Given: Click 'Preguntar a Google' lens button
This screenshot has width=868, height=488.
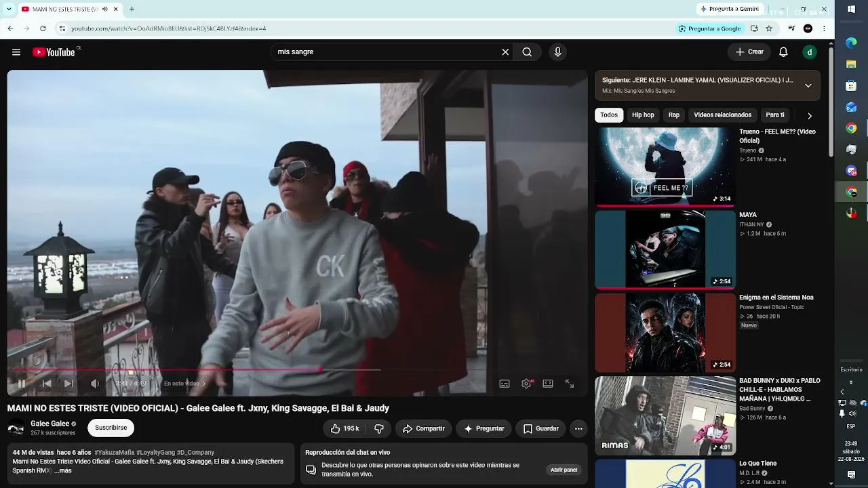Looking at the screenshot, I should tap(709, 28).
